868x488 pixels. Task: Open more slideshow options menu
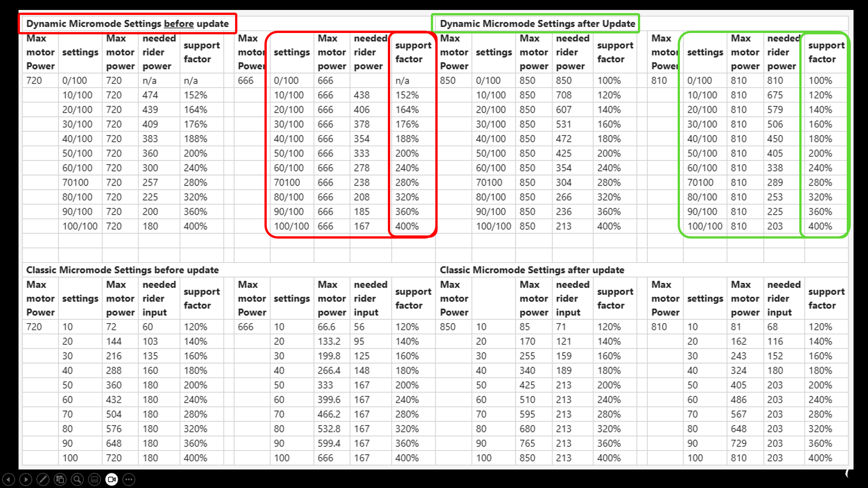[x=129, y=479]
